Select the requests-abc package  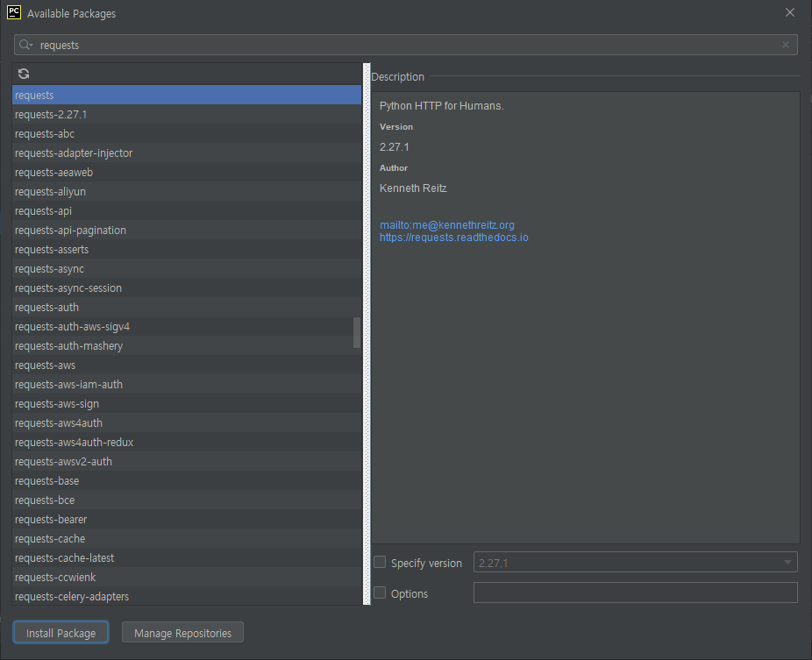coord(187,133)
